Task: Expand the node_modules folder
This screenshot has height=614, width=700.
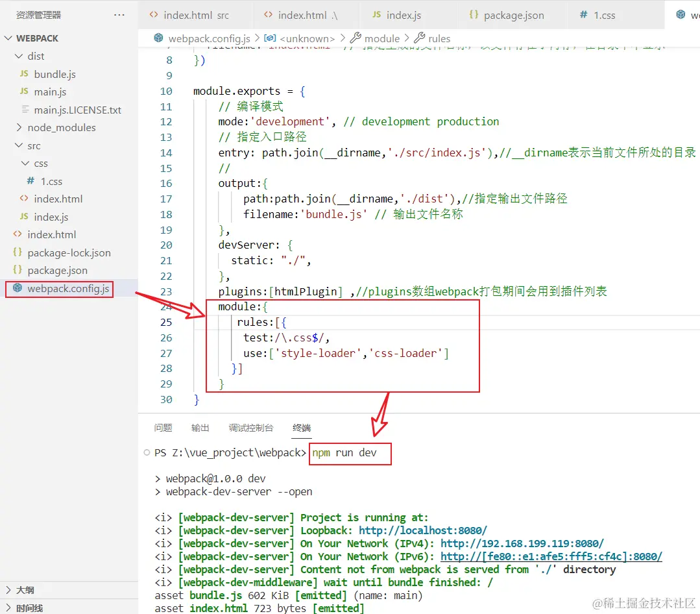Action: click(x=19, y=128)
